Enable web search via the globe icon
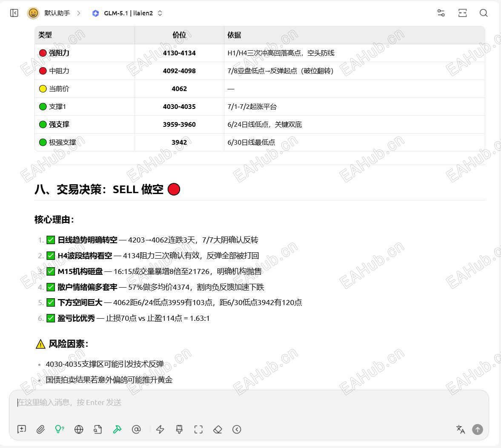The width and height of the screenshot is (501, 448). click(x=79, y=429)
